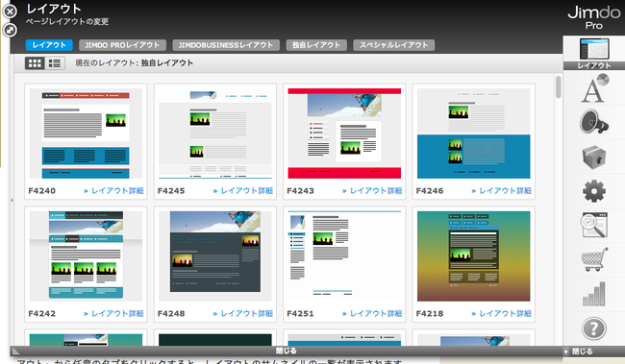Open the shopping cart store icon
Screen dimensions: 625x364
pyautogui.click(x=594, y=259)
